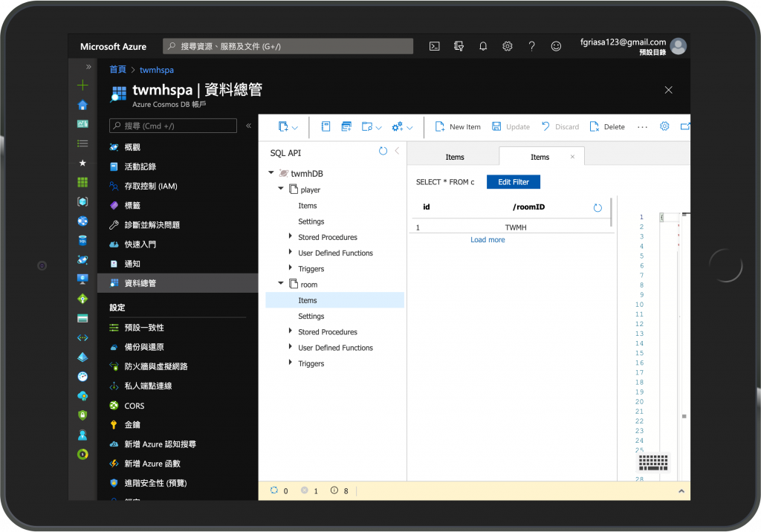Open the feedback smiley icon
761x532 pixels.
556,46
